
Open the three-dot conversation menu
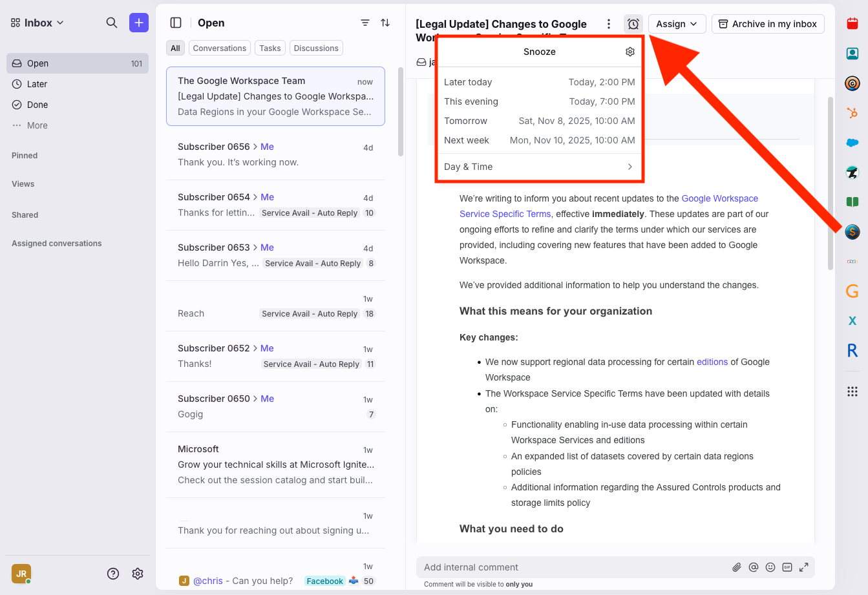point(608,24)
